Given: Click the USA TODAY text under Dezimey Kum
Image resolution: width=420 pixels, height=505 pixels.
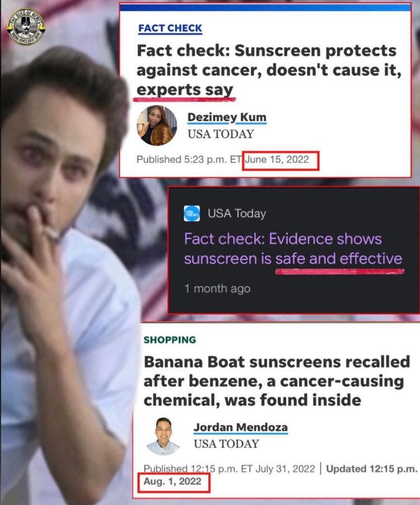Looking at the screenshot, I should coord(221,134).
